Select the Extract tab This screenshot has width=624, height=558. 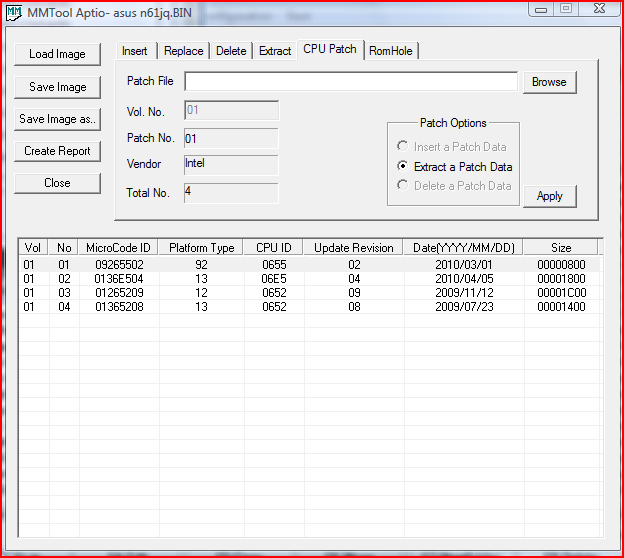(x=275, y=51)
